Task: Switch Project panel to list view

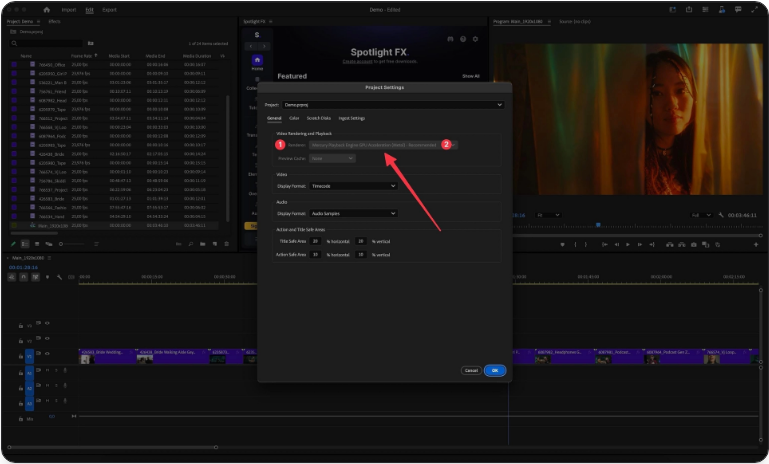Action: [x=25, y=243]
